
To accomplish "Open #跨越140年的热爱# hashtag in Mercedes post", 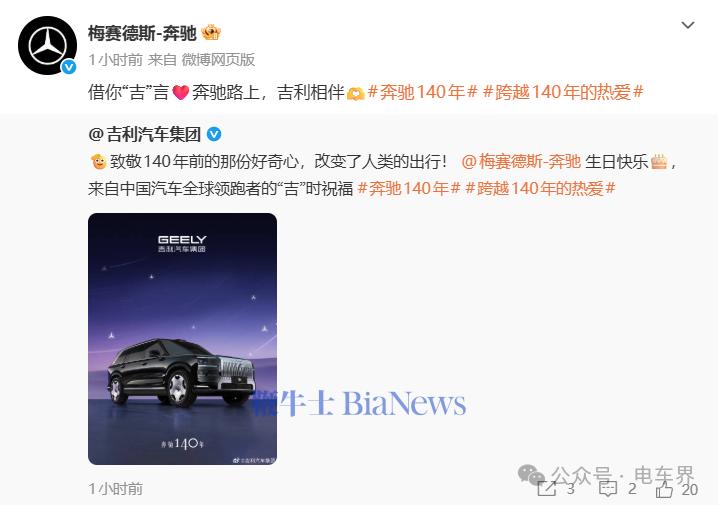I will [x=563, y=92].
